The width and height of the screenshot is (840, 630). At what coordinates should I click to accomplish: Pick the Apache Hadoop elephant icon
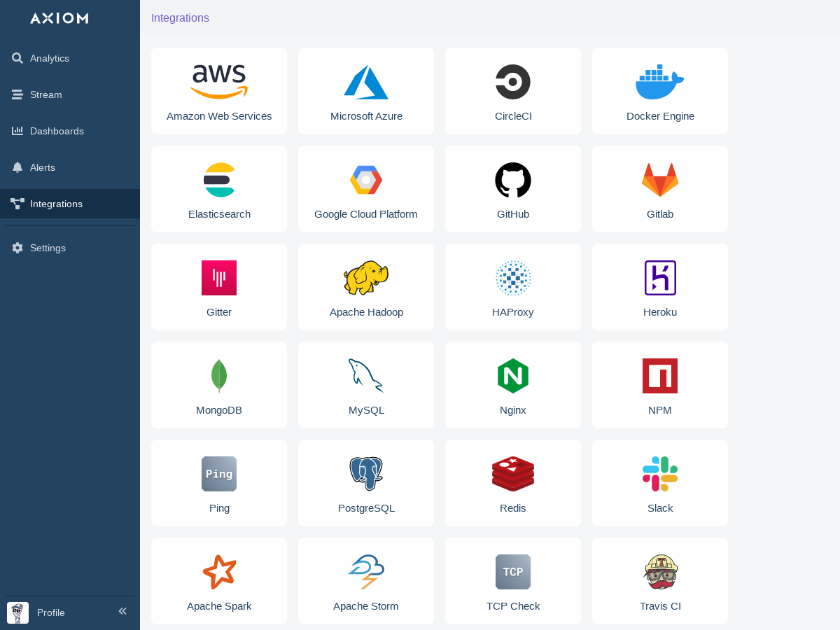click(366, 278)
